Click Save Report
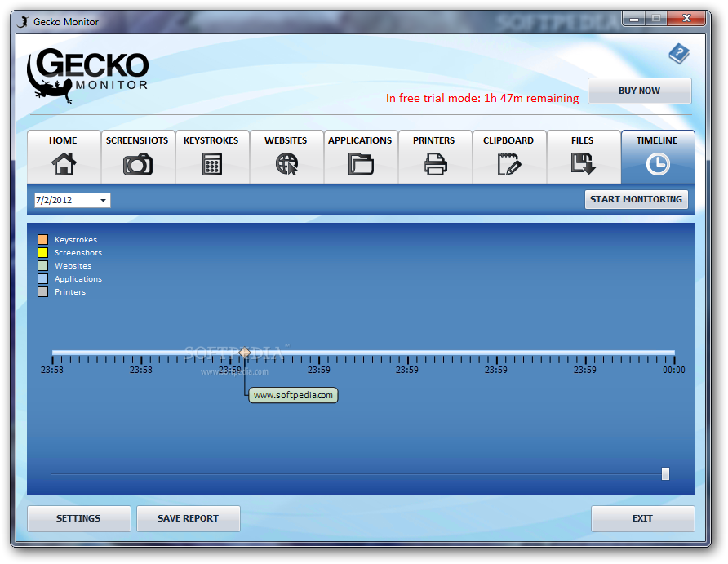This screenshot has width=728, height=564. pyautogui.click(x=188, y=518)
